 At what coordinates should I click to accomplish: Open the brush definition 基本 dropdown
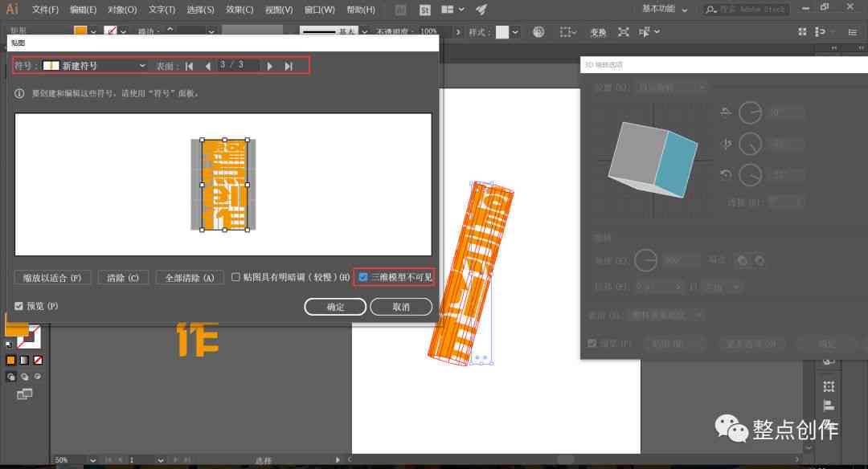[364, 32]
